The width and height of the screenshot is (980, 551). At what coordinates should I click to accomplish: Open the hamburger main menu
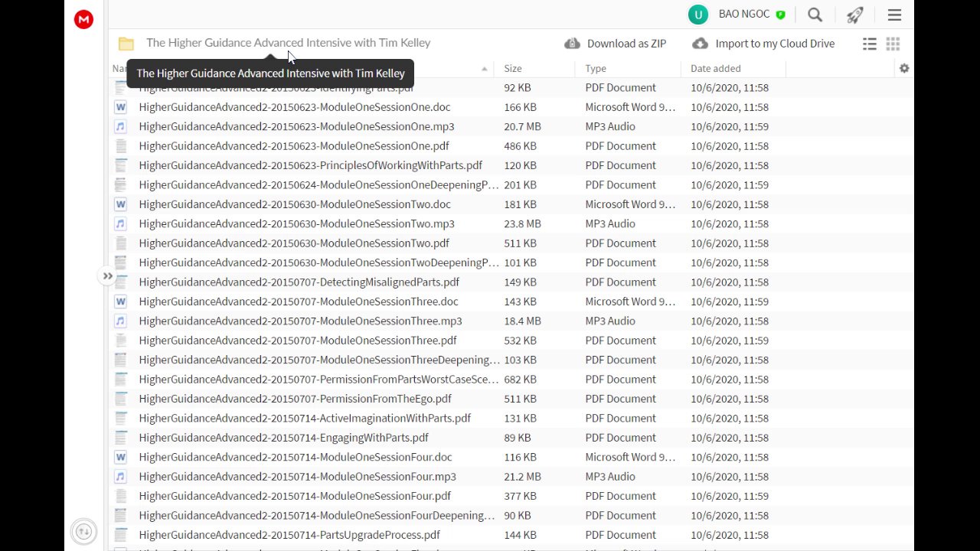[894, 15]
